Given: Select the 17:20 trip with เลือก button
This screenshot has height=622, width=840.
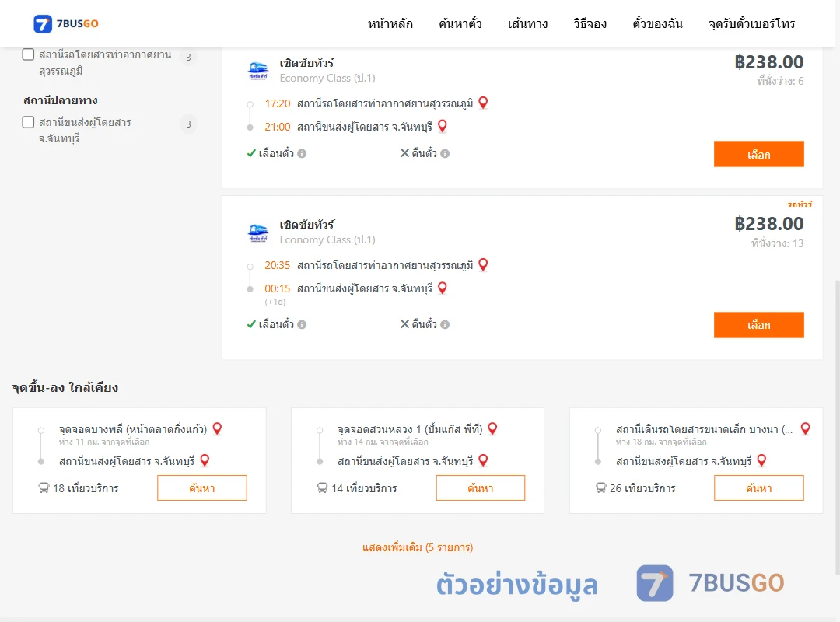Looking at the screenshot, I should coord(758,154).
